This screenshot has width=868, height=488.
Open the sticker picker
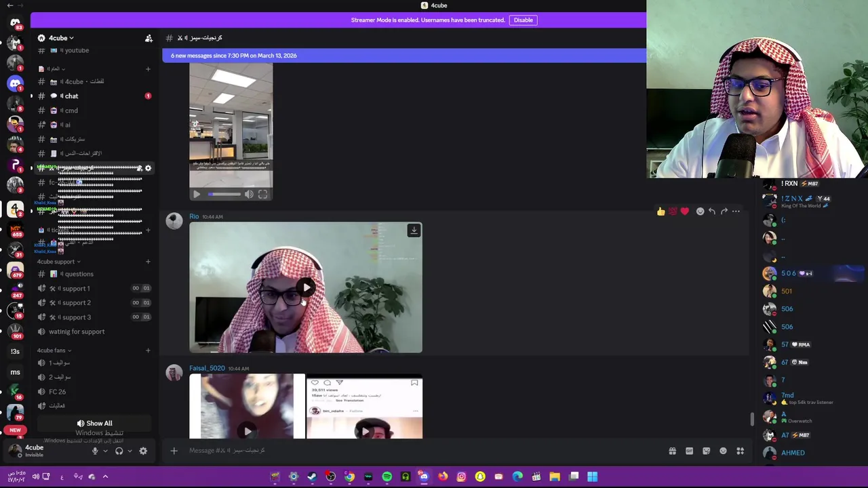coord(706,451)
